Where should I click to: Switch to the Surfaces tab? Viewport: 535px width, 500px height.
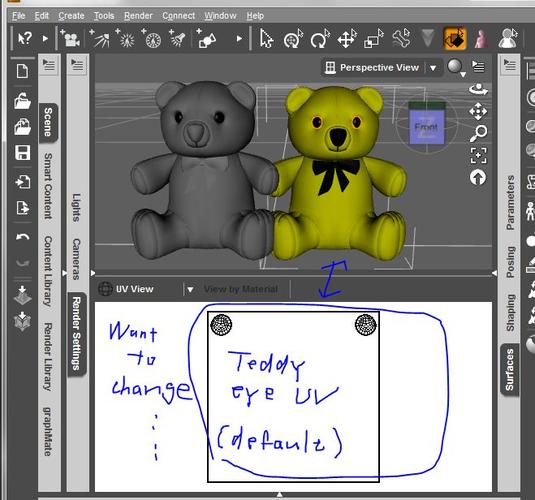click(509, 370)
